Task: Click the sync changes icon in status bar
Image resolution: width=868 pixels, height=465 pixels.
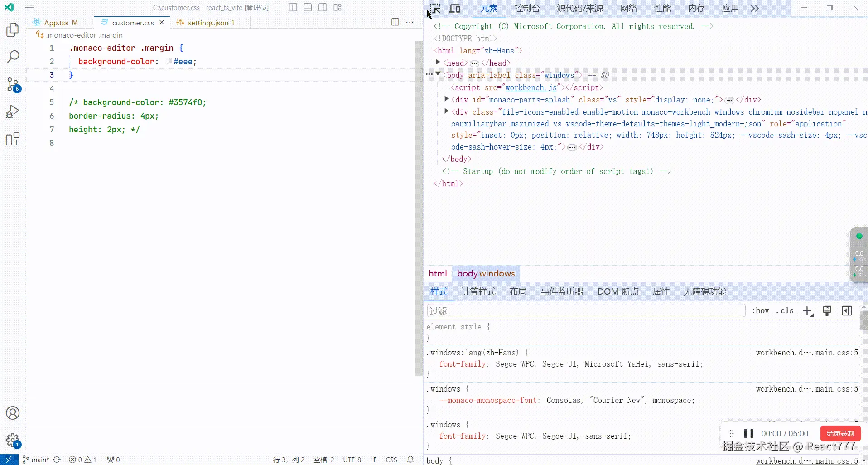Action: pyautogui.click(x=57, y=460)
